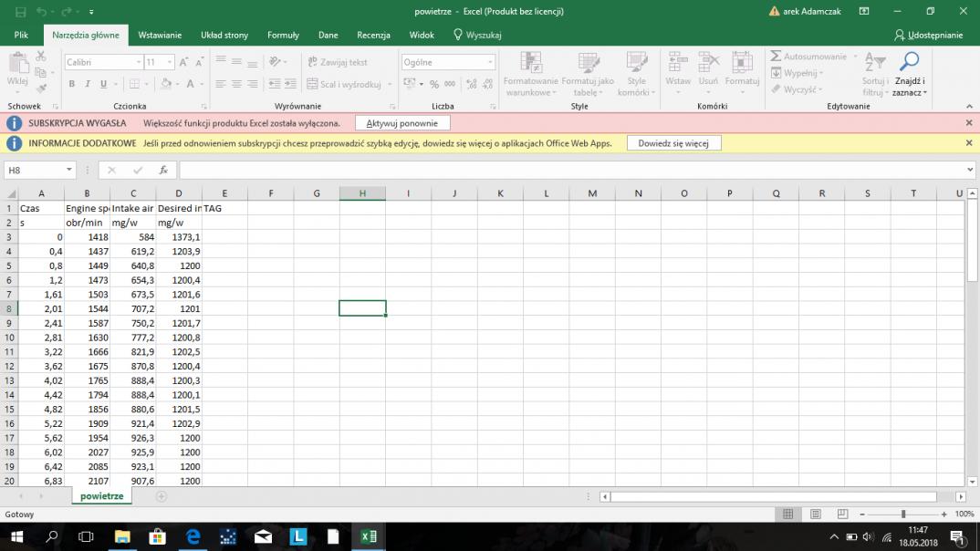Add a new sheet with plus icon
Image resolution: width=980 pixels, height=551 pixels.
point(162,496)
